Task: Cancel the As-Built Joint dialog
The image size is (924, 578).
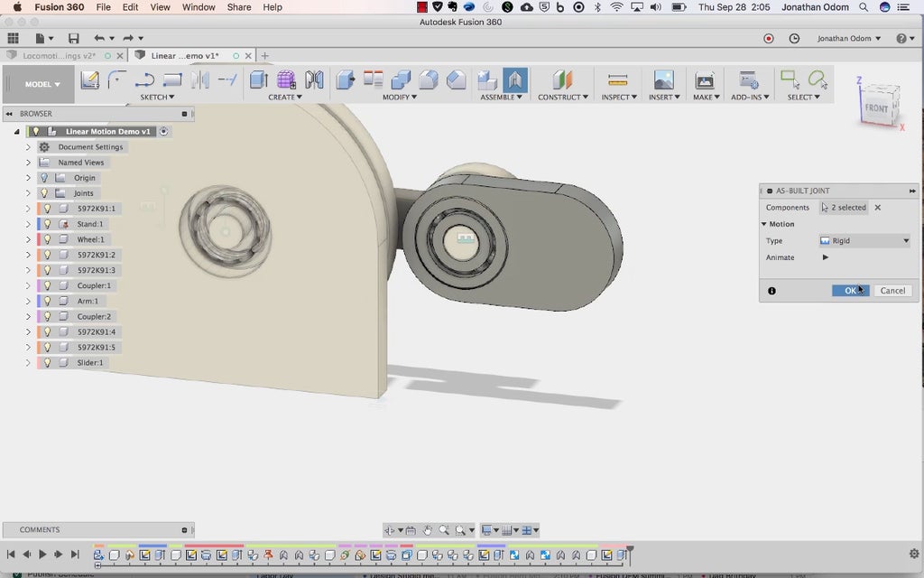Action: [892, 291]
